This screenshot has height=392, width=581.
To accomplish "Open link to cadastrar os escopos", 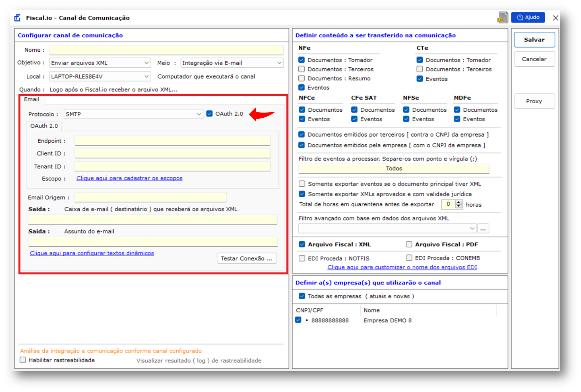I will [x=129, y=178].
